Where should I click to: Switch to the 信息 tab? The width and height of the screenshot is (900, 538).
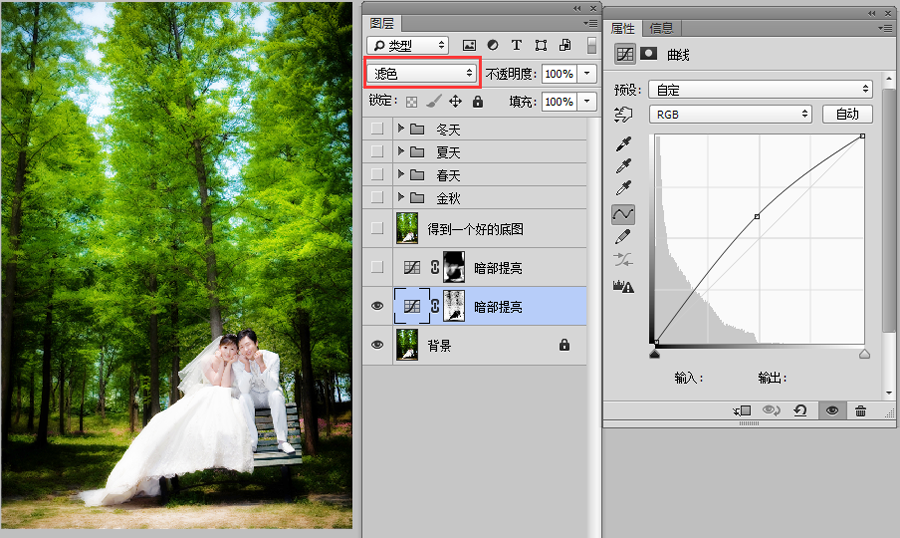662,28
